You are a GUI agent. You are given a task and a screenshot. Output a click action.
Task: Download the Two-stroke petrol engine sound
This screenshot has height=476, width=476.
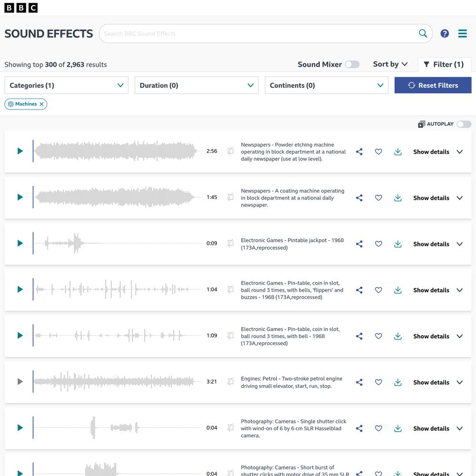coord(397,383)
